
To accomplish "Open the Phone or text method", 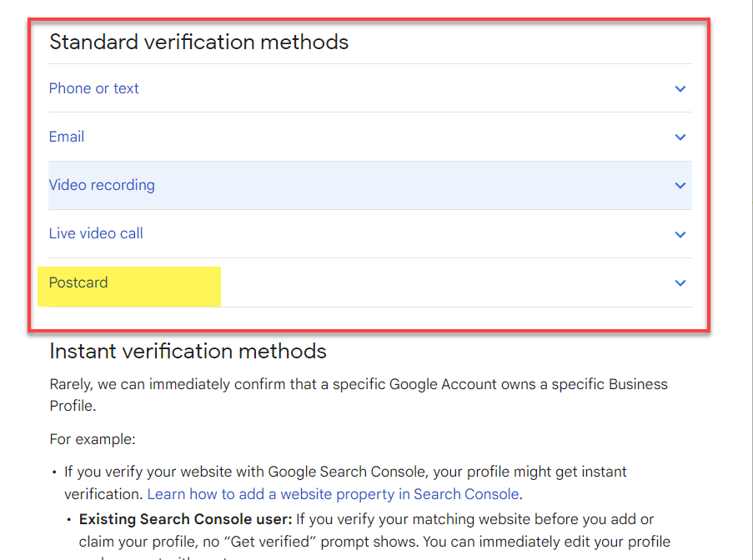I will click(94, 88).
